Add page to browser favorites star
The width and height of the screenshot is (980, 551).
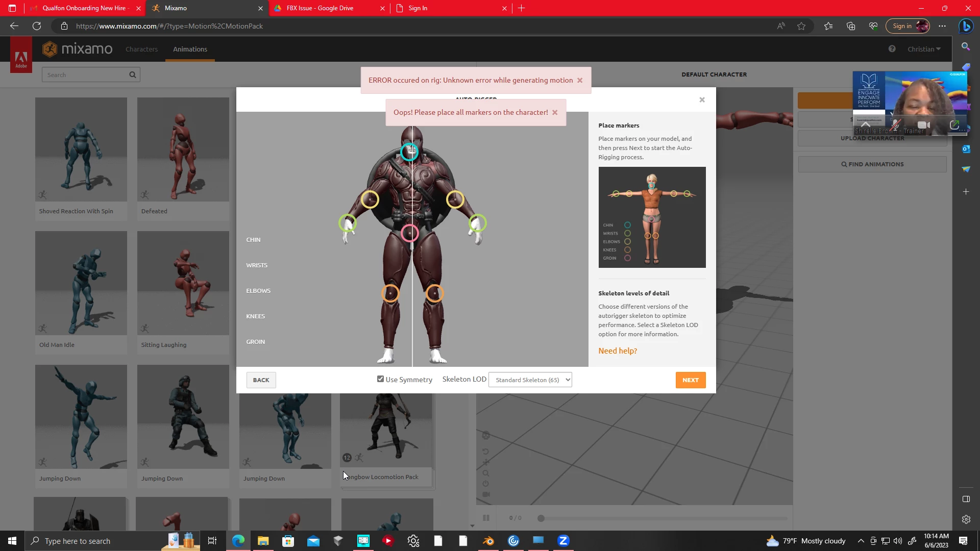[x=801, y=26]
